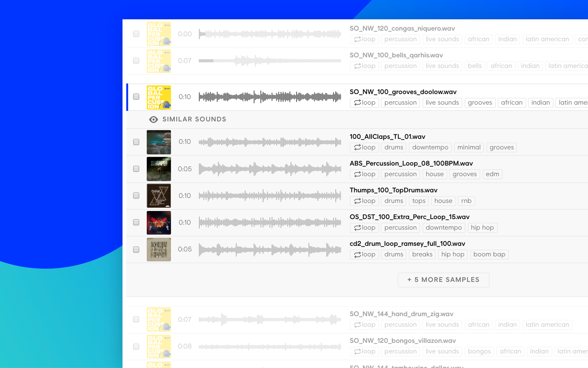Expand the +5 MORE SAMPLES section
This screenshot has width=588, height=368.
(443, 280)
